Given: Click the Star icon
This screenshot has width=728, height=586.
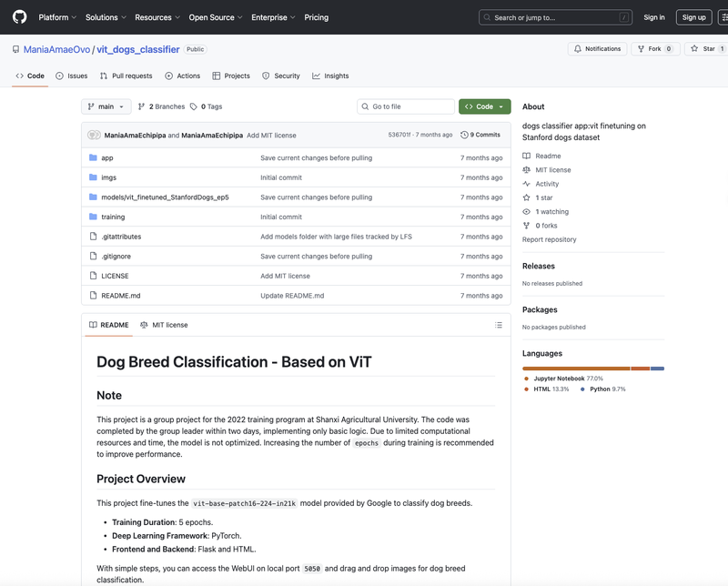Looking at the screenshot, I should click(694, 49).
